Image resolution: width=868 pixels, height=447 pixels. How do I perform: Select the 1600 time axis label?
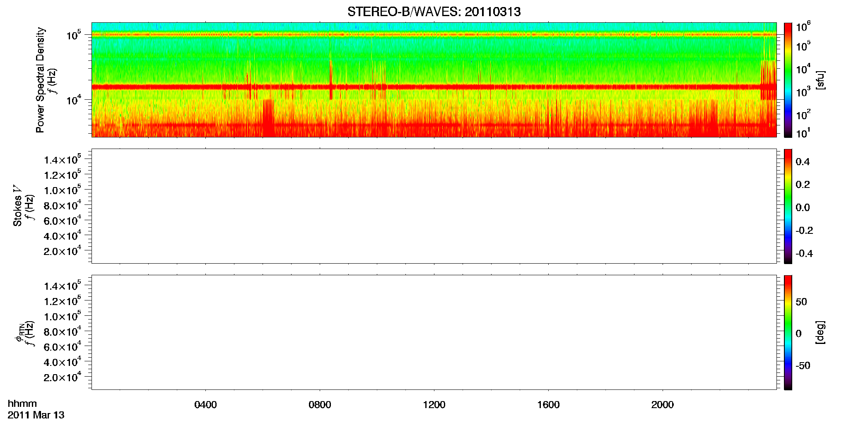click(x=548, y=405)
